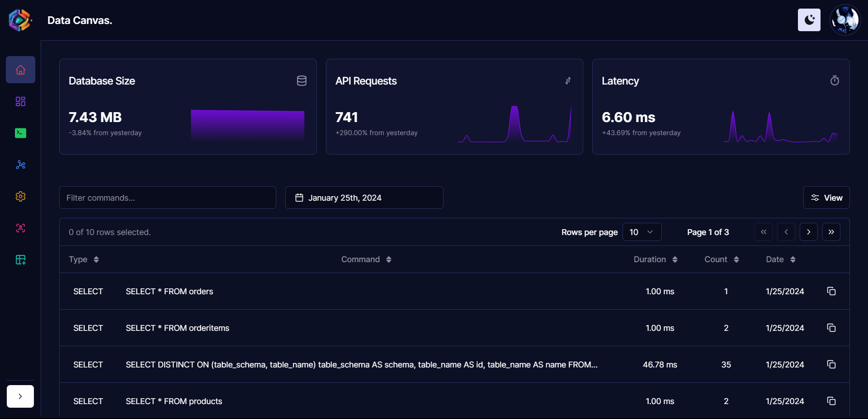Click the '6.60 ms' latency value

click(x=628, y=118)
